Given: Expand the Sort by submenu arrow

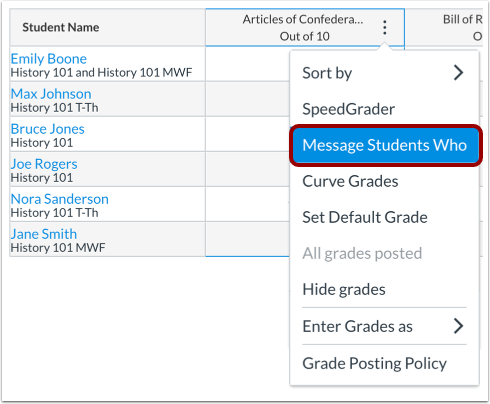Looking at the screenshot, I should (458, 73).
